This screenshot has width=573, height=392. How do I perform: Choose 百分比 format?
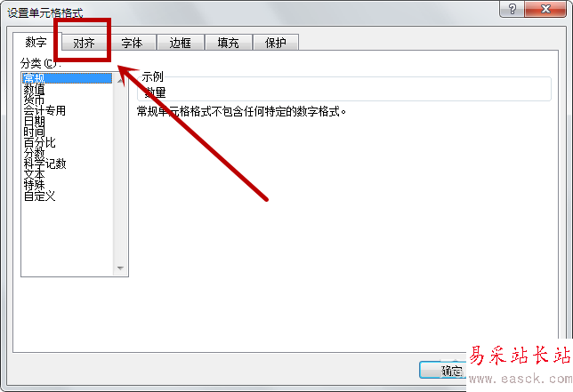[39, 142]
